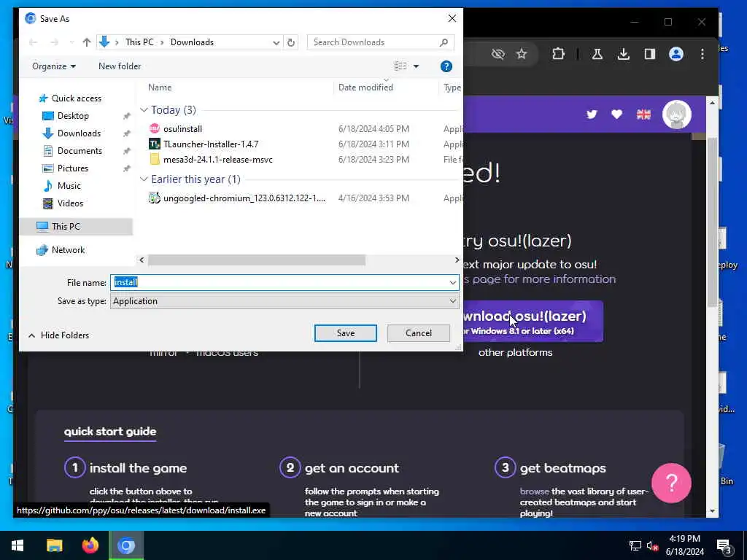Expand the address bar path history dropdown

(x=276, y=42)
